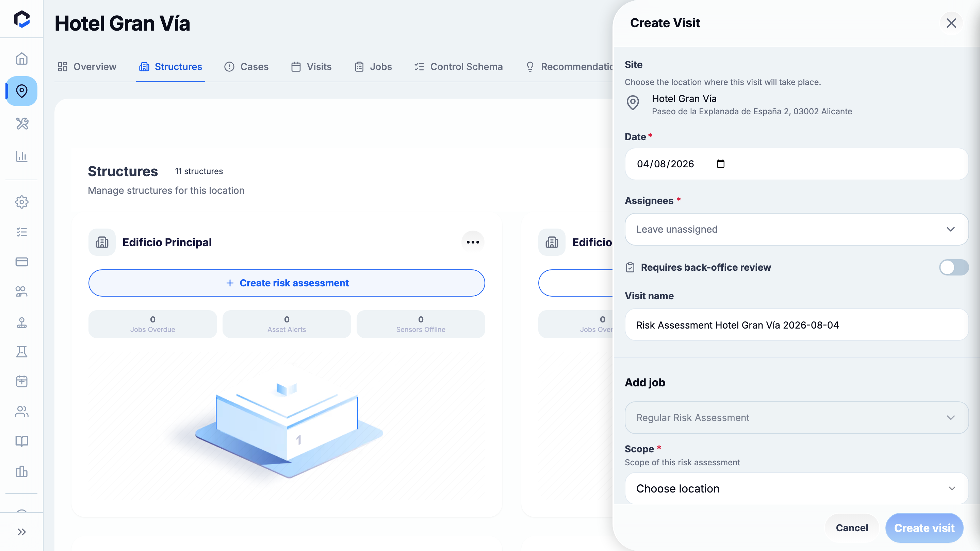Expand the Choose location scope dropdown
980x551 pixels.
[796, 488]
